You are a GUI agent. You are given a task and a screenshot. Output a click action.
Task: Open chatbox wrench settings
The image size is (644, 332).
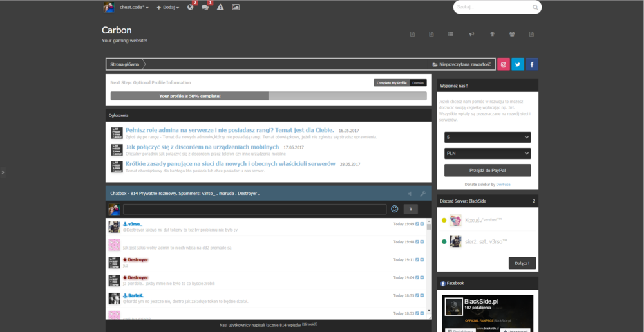point(422,194)
